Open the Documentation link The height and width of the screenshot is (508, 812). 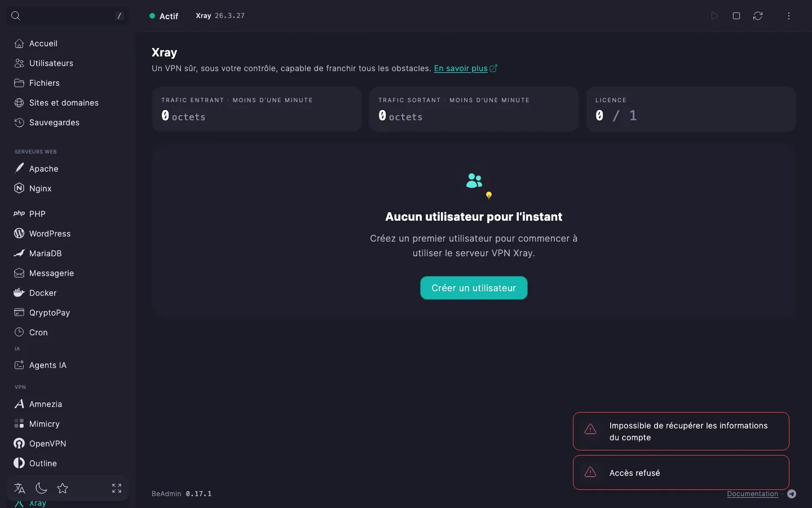(752, 494)
